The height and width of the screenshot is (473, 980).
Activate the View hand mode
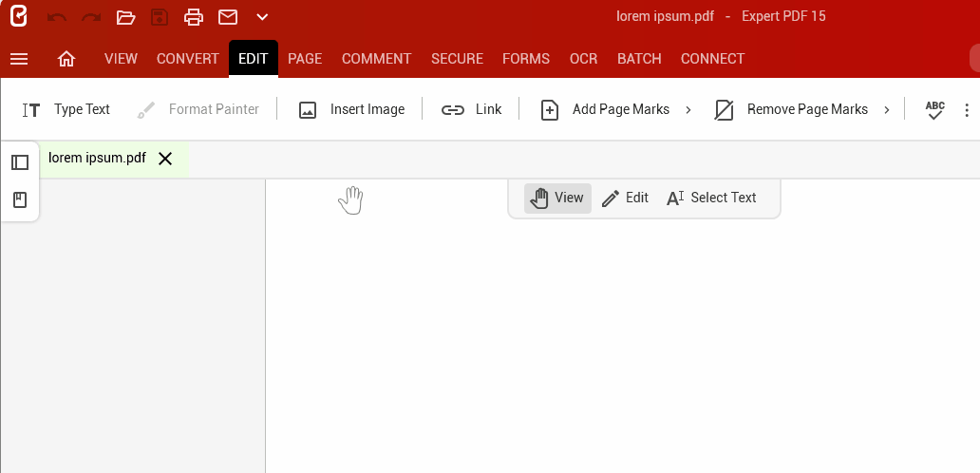pyautogui.click(x=557, y=199)
